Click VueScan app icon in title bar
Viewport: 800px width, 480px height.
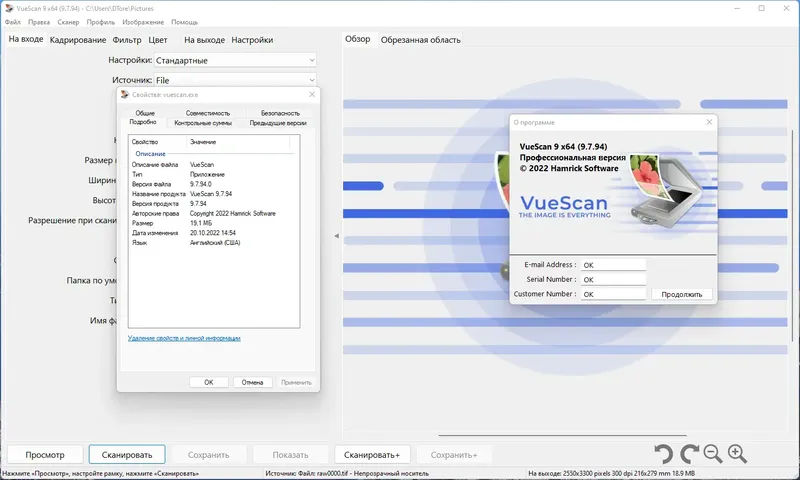pos(9,8)
